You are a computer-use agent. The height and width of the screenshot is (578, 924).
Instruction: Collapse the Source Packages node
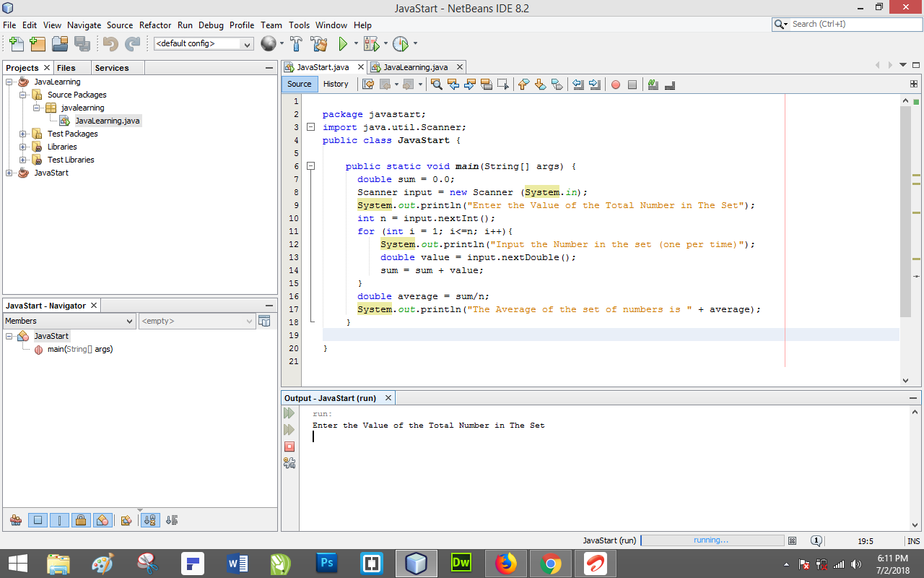[23, 95]
